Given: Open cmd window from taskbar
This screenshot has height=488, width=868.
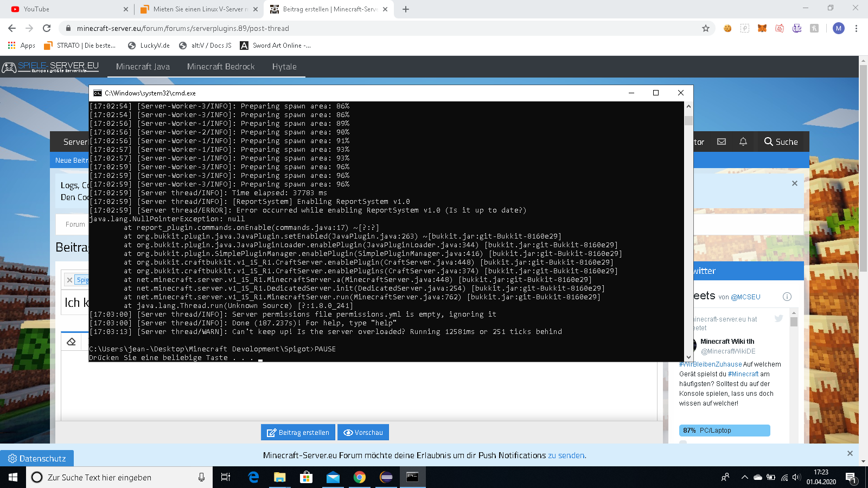Looking at the screenshot, I should click(x=413, y=477).
